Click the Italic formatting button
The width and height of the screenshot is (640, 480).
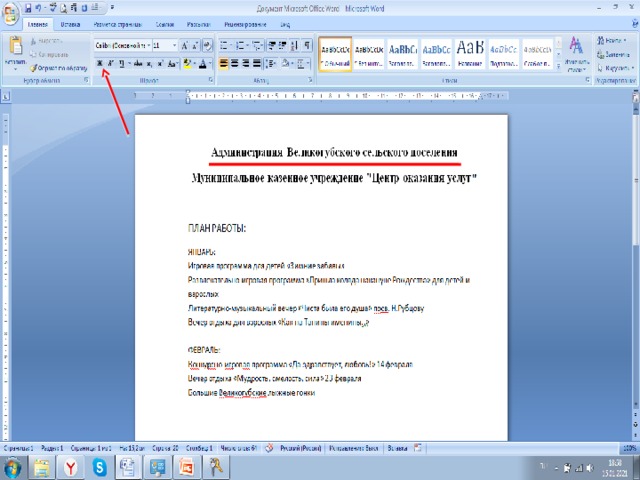110,63
